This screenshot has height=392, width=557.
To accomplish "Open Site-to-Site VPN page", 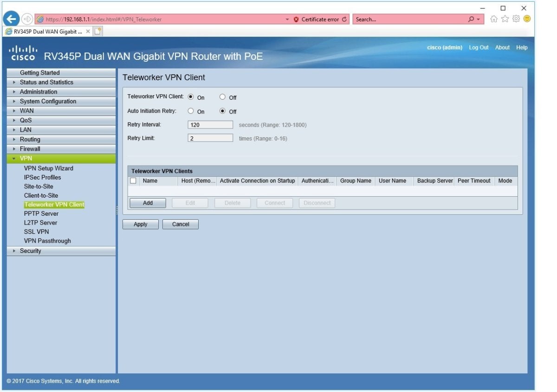I will 39,186.
